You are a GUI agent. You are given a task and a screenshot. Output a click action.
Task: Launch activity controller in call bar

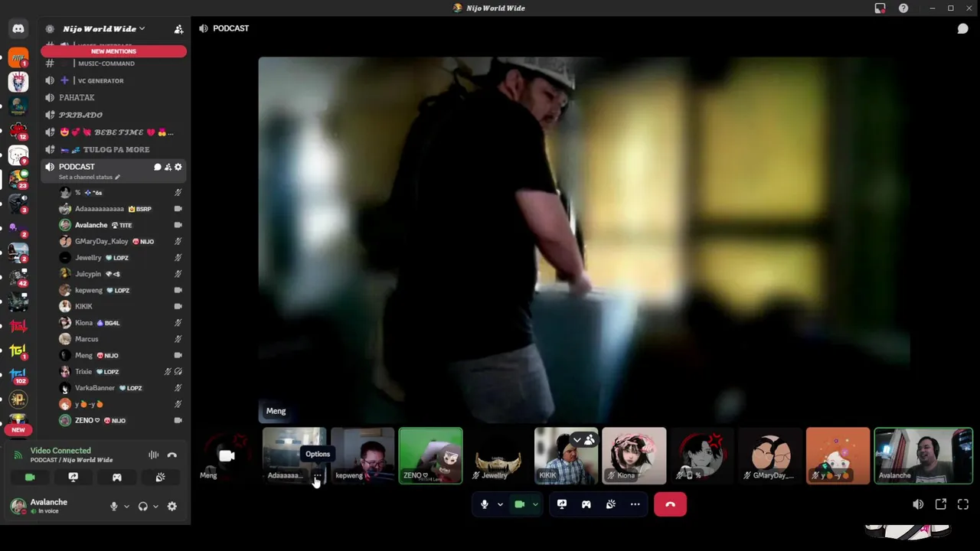(x=586, y=504)
